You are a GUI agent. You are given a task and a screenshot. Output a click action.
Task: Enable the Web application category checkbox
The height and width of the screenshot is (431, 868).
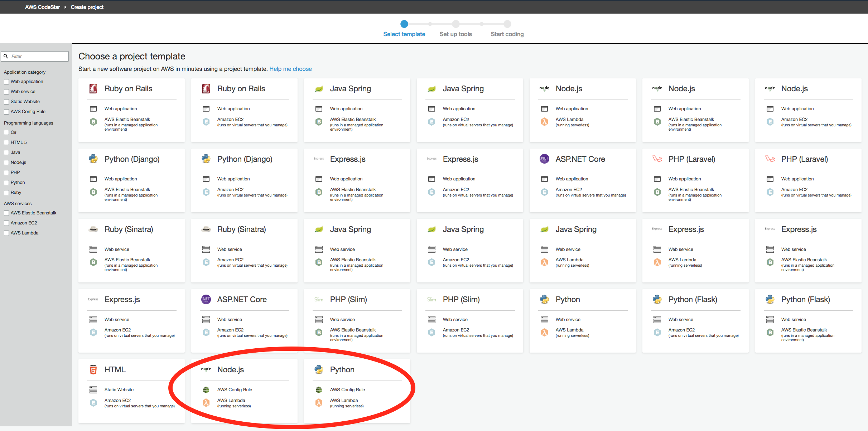6,82
